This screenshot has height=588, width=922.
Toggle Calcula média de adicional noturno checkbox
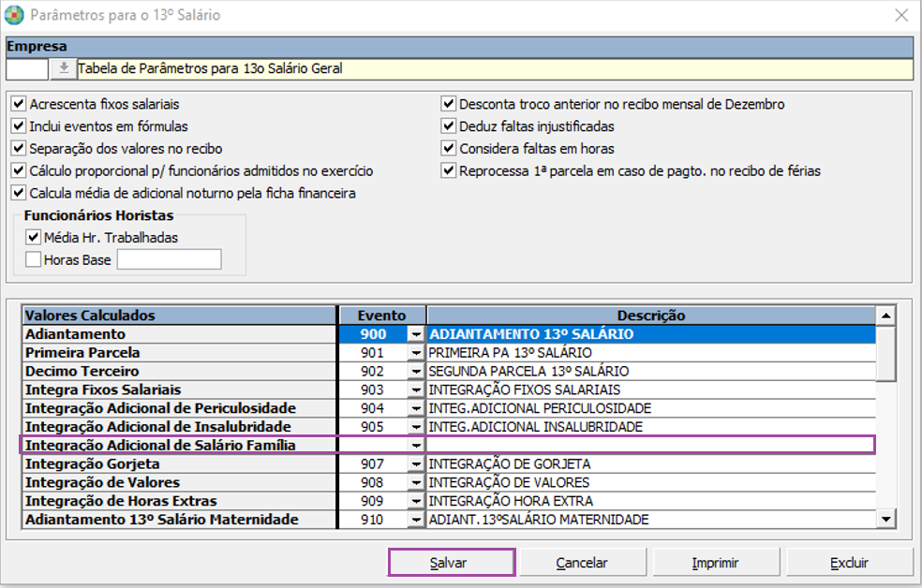pos(19,193)
